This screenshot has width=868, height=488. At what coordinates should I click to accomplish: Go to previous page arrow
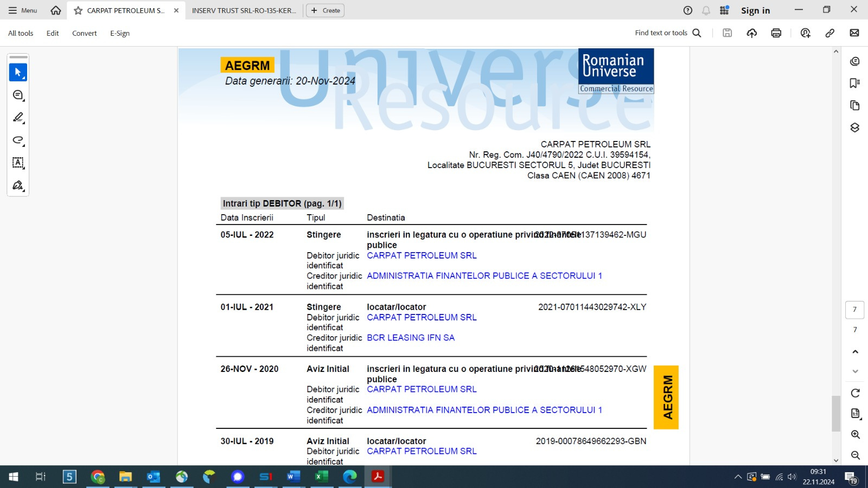click(855, 352)
